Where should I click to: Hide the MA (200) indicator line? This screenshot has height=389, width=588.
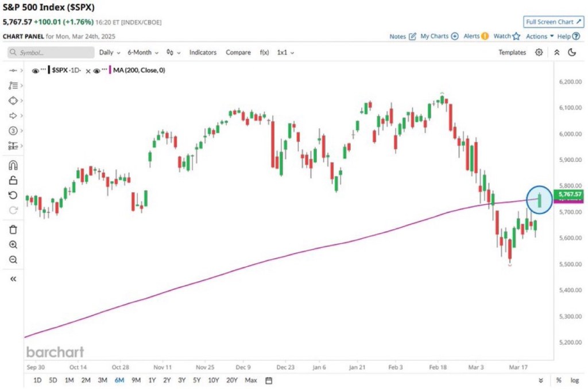[98, 71]
